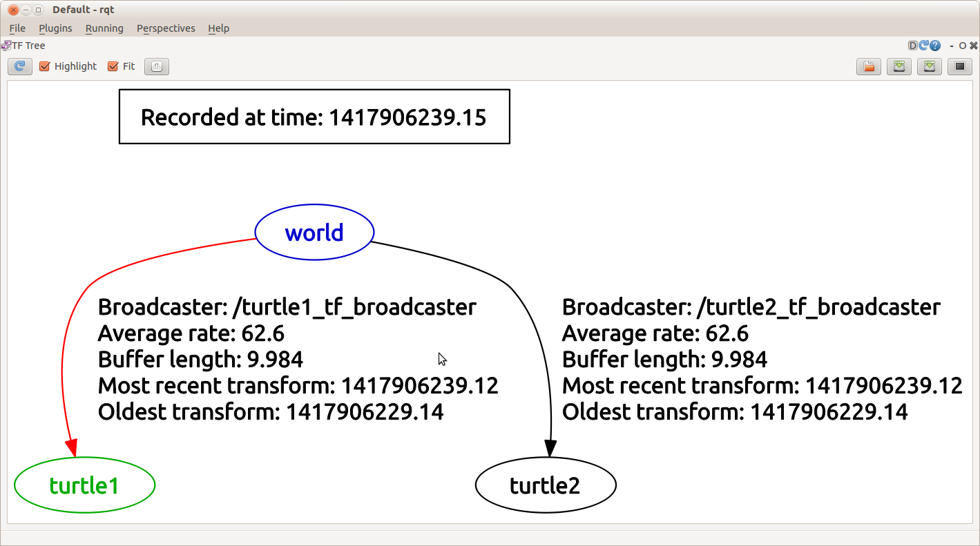Open the Perspectives menu
Viewport: 980px width, 546px height.
(166, 28)
